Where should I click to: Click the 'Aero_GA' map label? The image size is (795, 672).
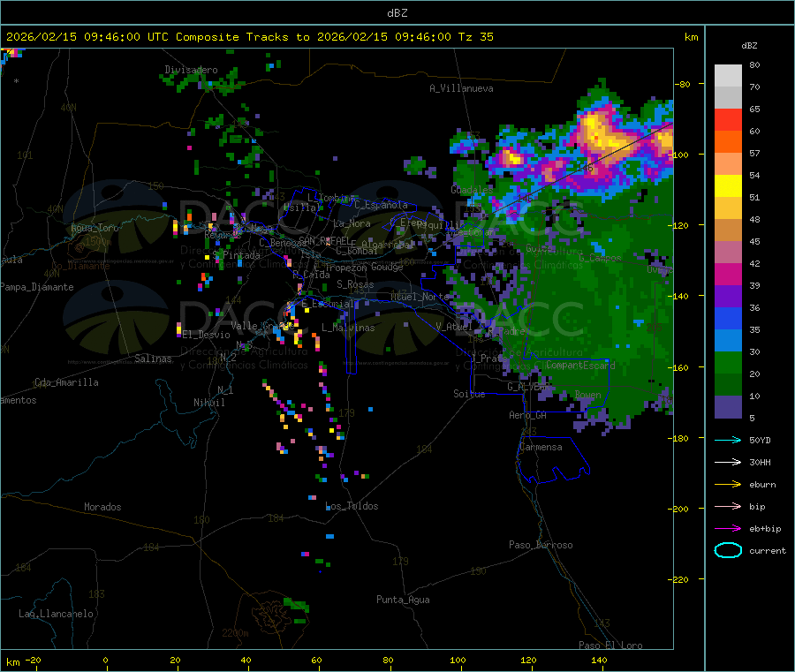[528, 415]
